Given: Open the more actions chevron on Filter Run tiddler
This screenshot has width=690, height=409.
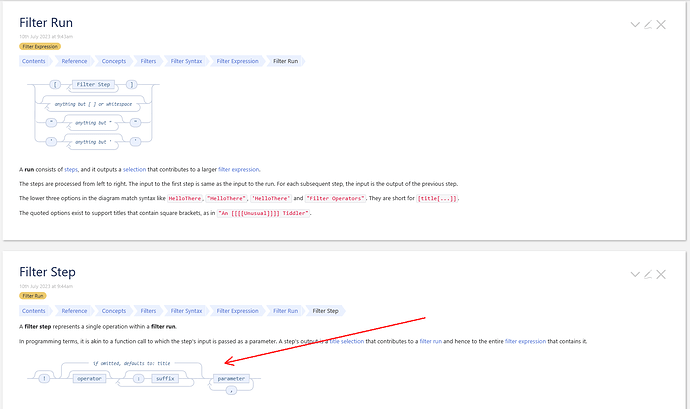Looking at the screenshot, I should pos(635,25).
